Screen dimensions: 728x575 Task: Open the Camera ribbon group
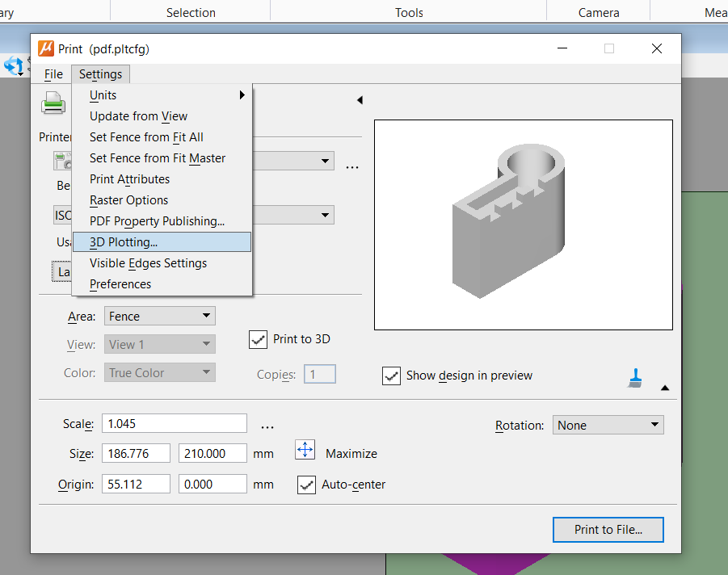tap(599, 13)
